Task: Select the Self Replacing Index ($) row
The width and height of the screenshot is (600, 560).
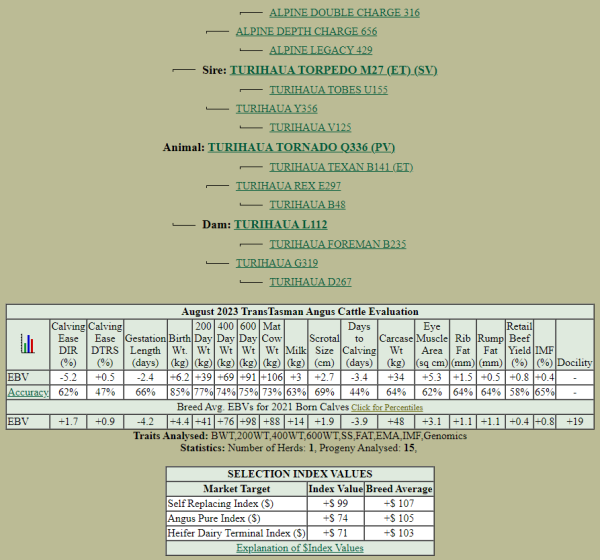Action: [x=300, y=504]
